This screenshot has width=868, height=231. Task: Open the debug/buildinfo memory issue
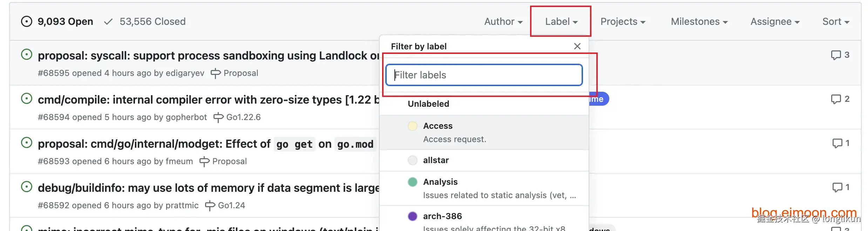click(x=209, y=188)
